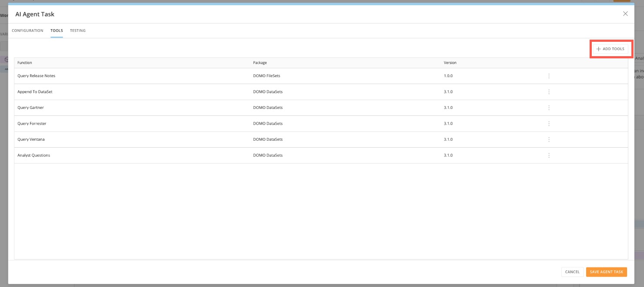Select the Query Gartner function
Image resolution: width=644 pixels, height=287 pixels.
click(30, 108)
